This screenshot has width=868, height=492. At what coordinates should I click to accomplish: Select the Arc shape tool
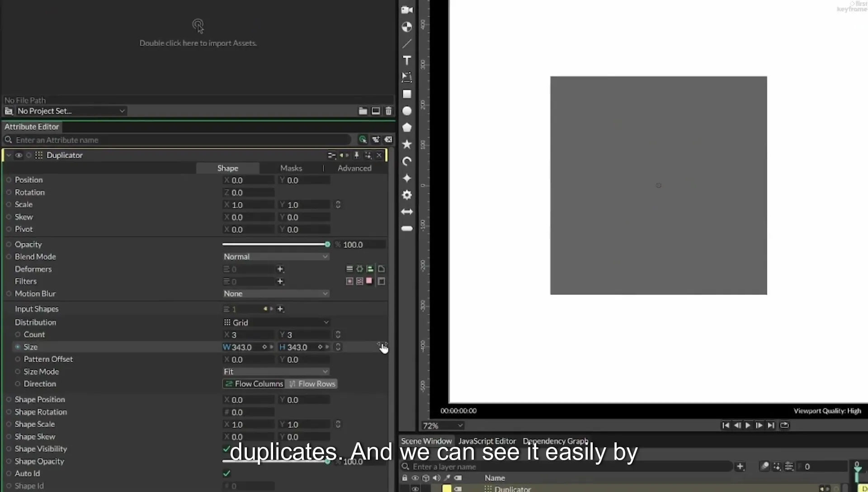coord(407,161)
